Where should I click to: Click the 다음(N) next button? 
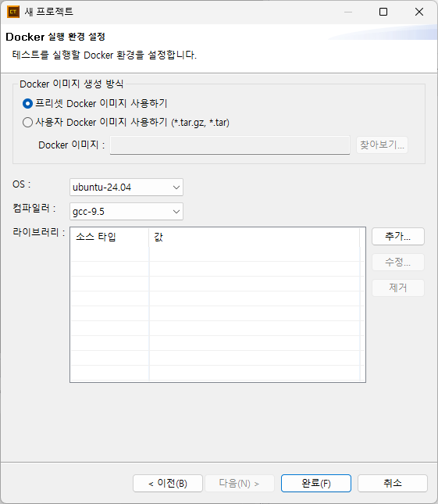(240, 483)
